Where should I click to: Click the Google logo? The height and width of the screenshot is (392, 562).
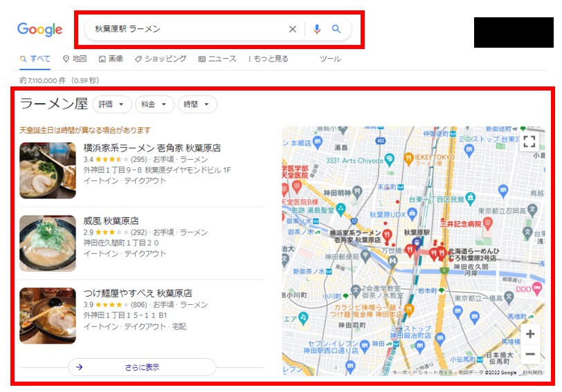click(x=39, y=29)
